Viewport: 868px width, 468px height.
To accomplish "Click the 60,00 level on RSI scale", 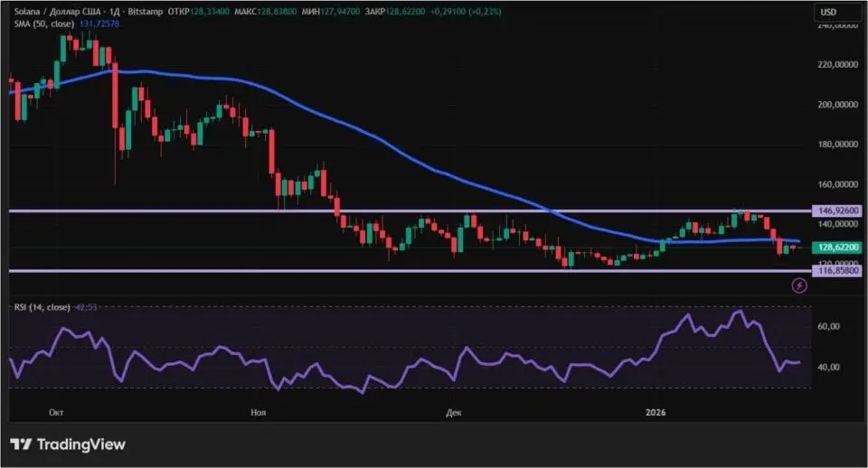I will pyautogui.click(x=830, y=326).
